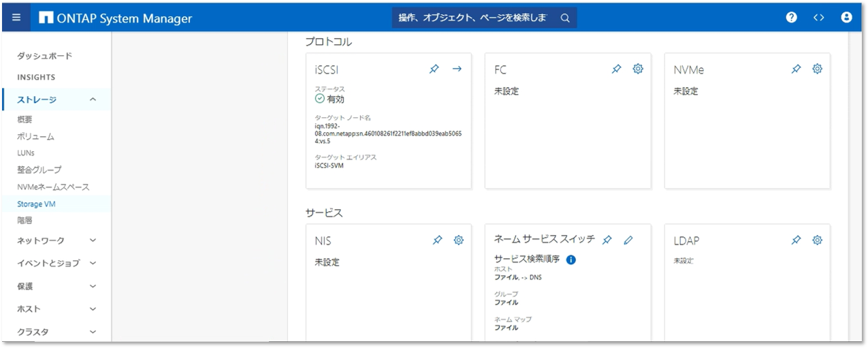Click the search magnifier icon
Viewport: 868px width, 348px height.
(565, 18)
